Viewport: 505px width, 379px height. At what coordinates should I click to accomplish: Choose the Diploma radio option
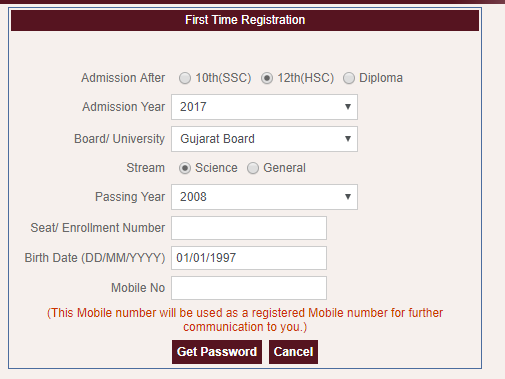tap(349, 78)
